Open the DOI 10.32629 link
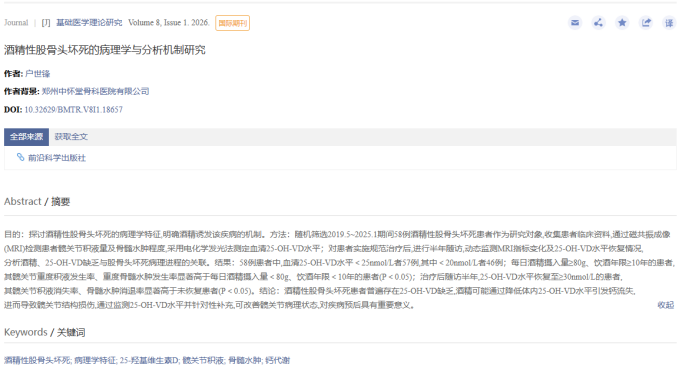 click(x=73, y=109)
